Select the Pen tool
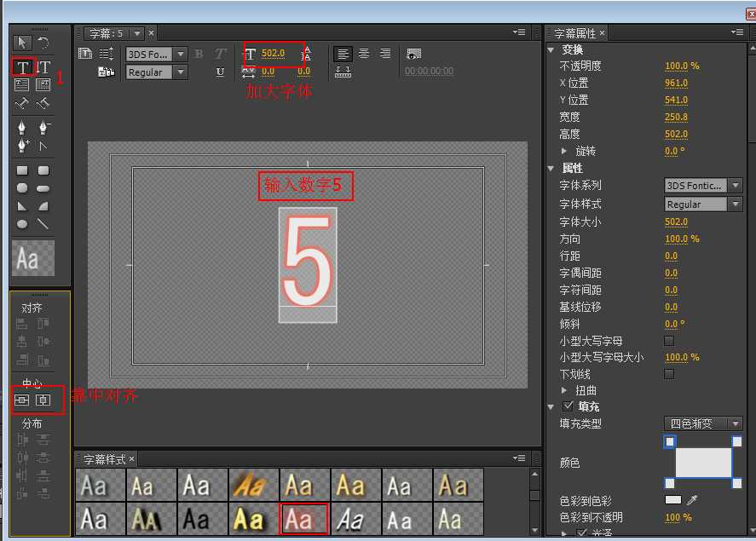This screenshot has width=756, height=541. tap(21, 128)
